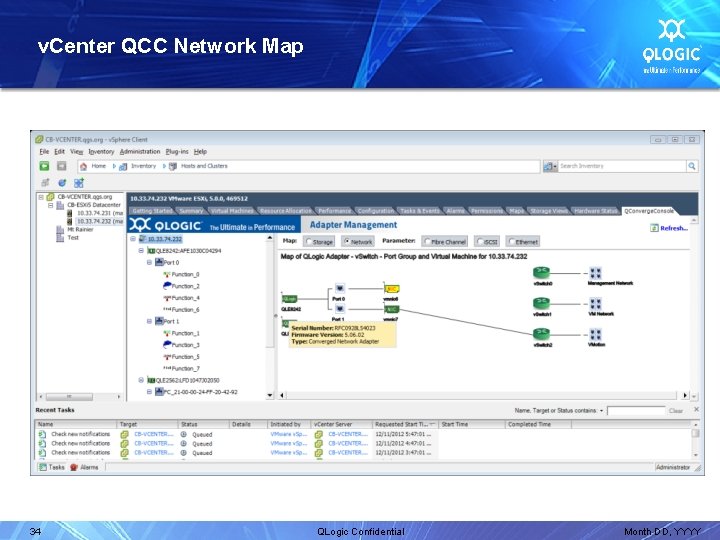The image size is (720, 540).
Task: Click the Hosts and Clusters breadcrumb icon
Action: pos(173,167)
